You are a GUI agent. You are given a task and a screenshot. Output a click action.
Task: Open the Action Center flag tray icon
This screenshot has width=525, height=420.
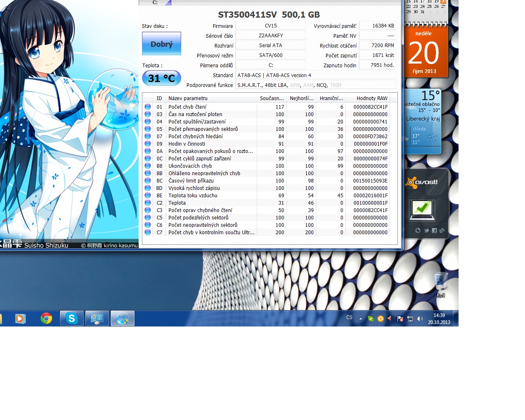(x=400, y=319)
